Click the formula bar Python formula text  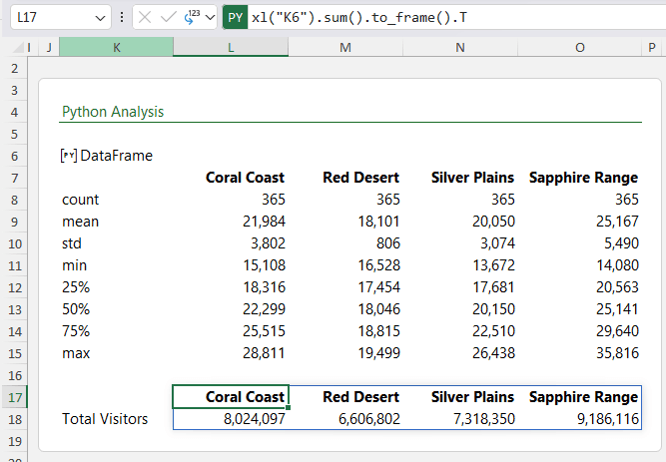[359, 17]
